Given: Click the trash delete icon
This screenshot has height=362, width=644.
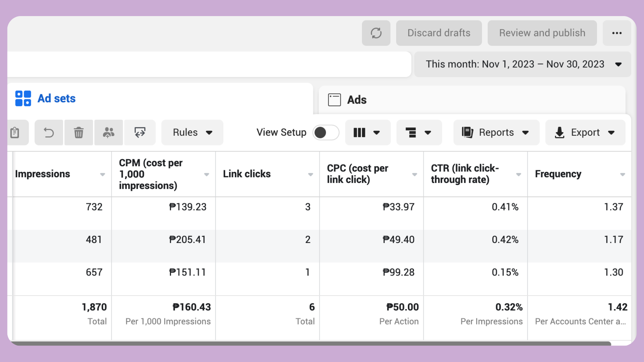Looking at the screenshot, I should coord(78,132).
